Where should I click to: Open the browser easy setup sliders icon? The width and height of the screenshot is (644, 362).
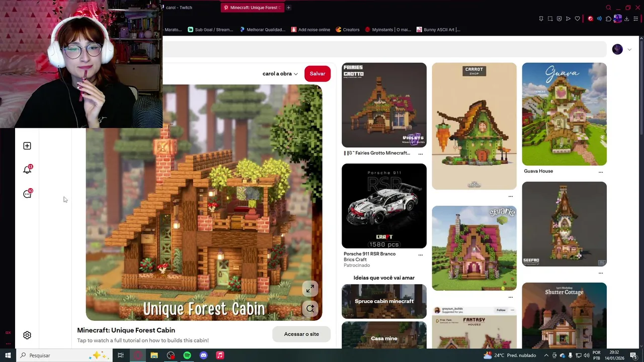636,19
